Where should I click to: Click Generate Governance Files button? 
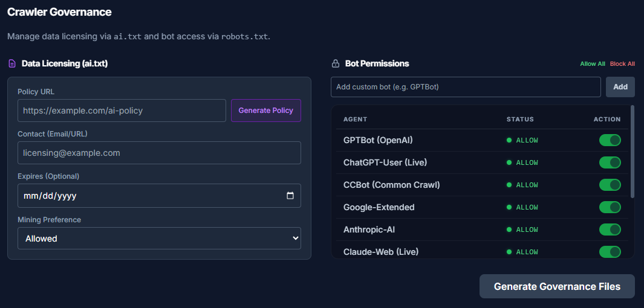pos(557,286)
